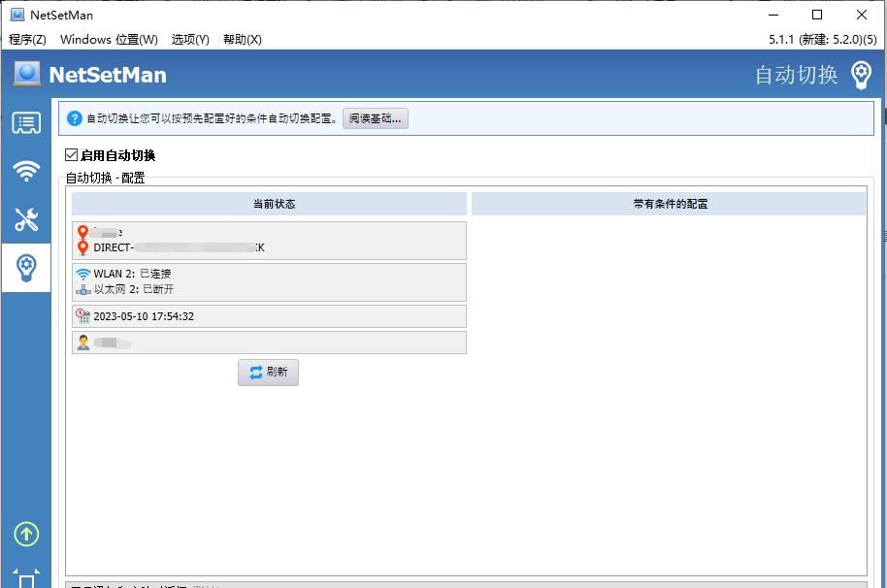Minimize the NetSetMan window
887x588 pixels.
point(773,15)
